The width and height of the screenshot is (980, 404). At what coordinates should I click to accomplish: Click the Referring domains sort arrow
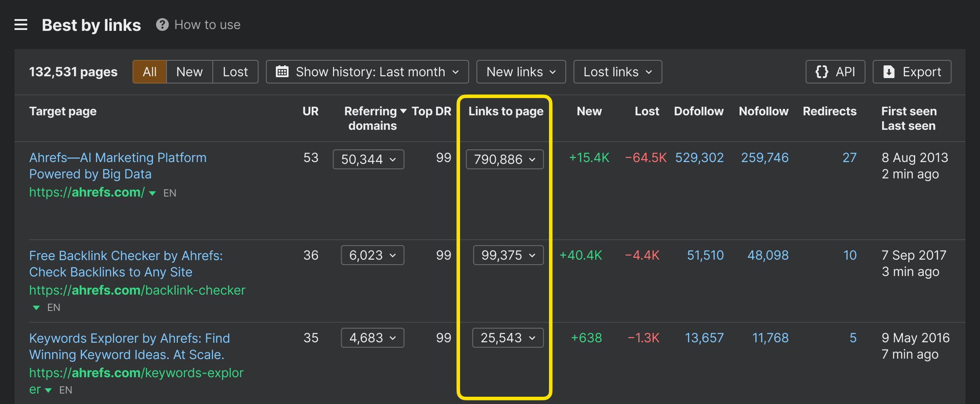point(403,111)
